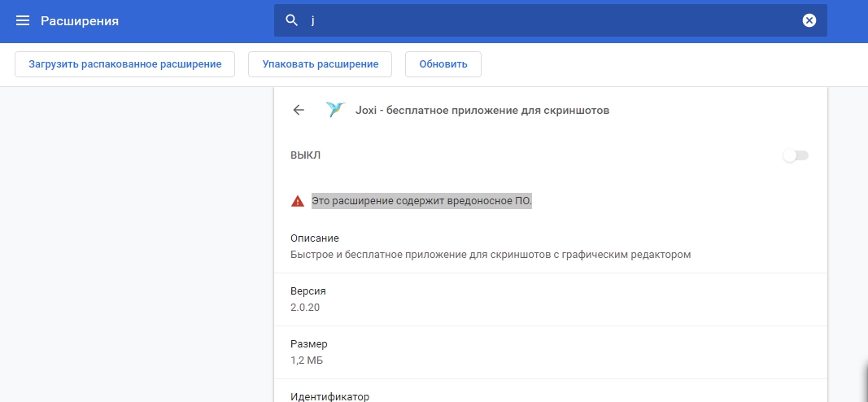The height and width of the screenshot is (402, 868).
Task: Open the hamburger main menu
Action: coord(23,21)
